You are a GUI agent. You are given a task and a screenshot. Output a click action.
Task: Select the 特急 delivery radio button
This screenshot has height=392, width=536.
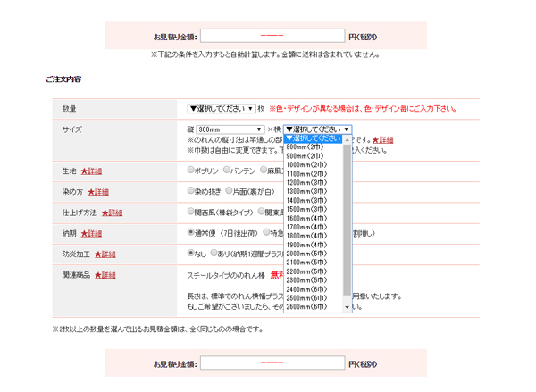pos(266,232)
